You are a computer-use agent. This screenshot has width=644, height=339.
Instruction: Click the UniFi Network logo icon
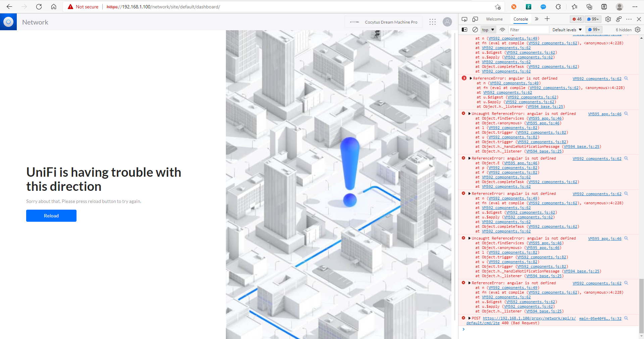8,22
